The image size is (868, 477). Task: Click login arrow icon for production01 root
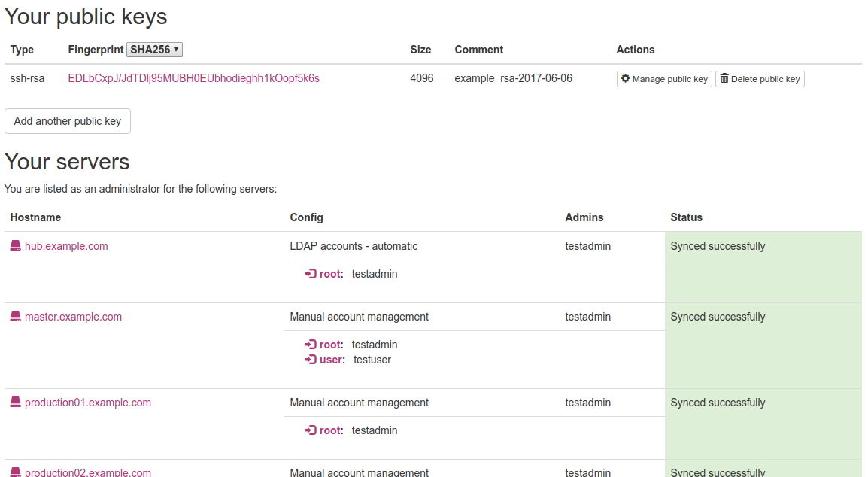[x=311, y=430]
